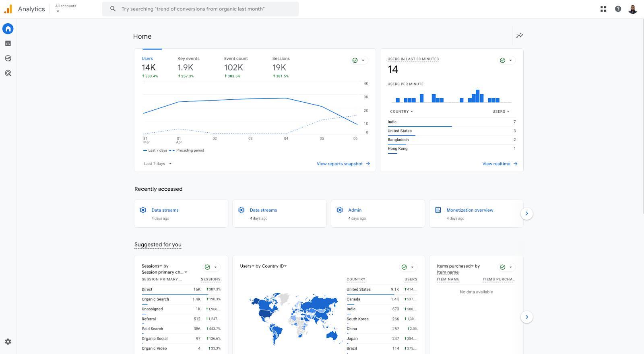Click the arrow next to View reports snapshot
644x354 pixels.
368,164
